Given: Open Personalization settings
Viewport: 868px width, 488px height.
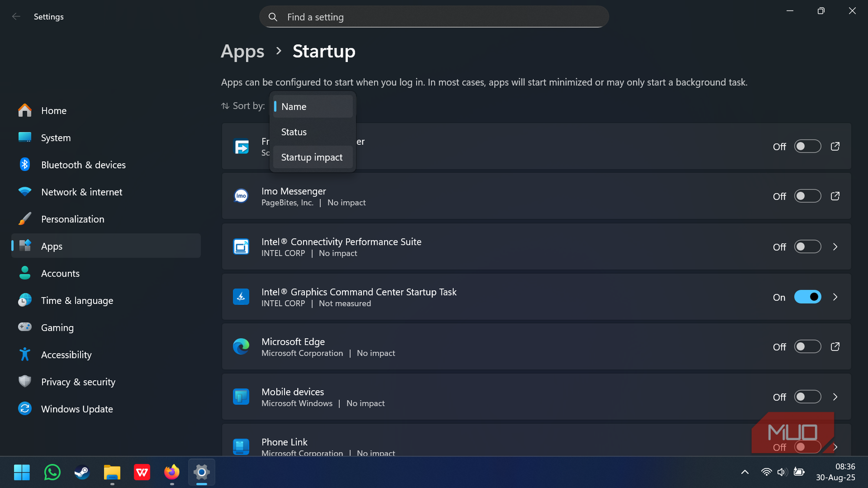Looking at the screenshot, I should pyautogui.click(x=73, y=219).
